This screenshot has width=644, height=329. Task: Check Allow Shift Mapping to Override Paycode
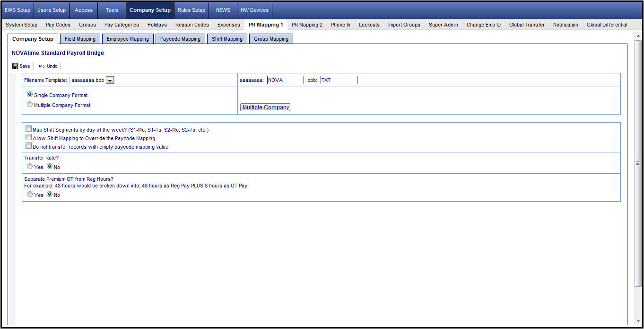pyautogui.click(x=29, y=137)
